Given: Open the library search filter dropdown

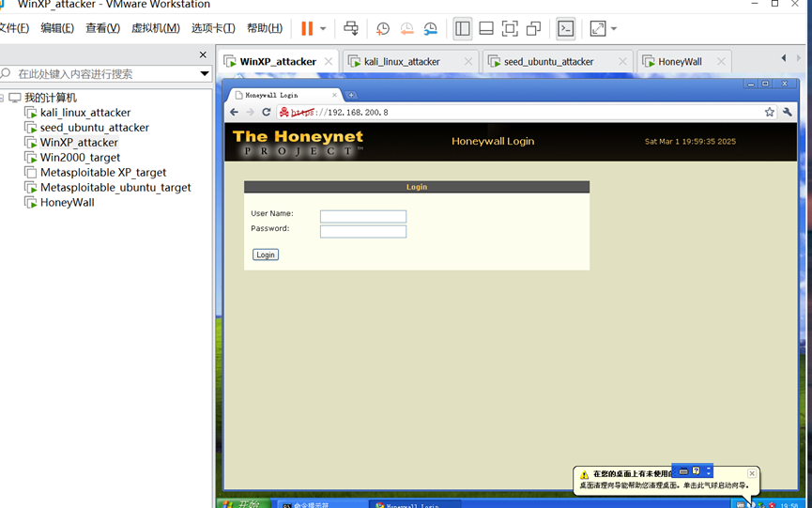Looking at the screenshot, I should (205, 74).
